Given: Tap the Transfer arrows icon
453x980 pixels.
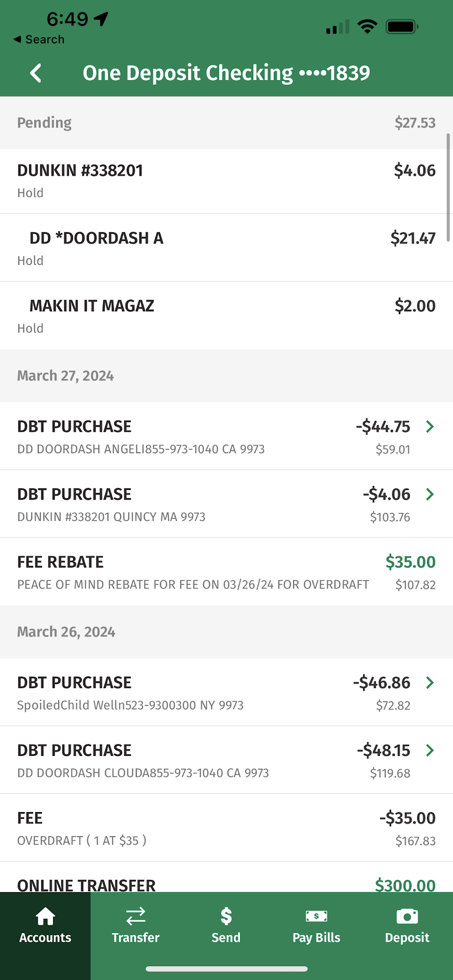Looking at the screenshot, I should (136, 917).
